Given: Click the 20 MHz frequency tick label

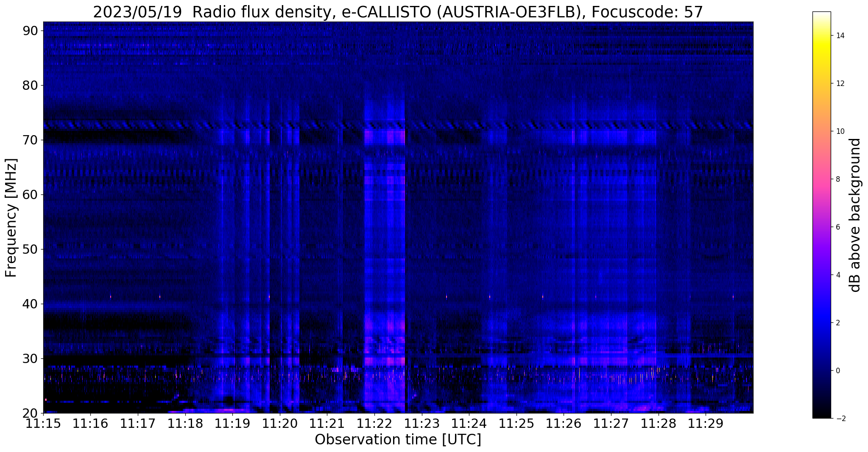Looking at the screenshot, I should coord(30,413).
